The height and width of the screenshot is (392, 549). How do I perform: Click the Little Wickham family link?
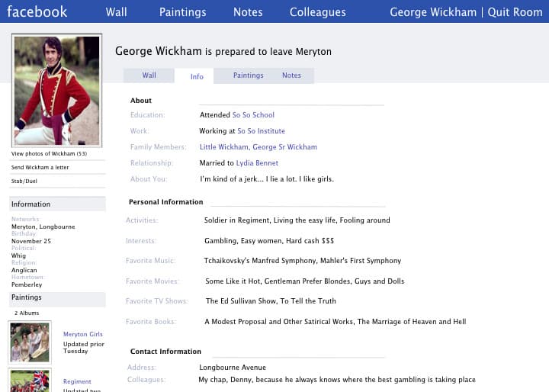pos(224,147)
